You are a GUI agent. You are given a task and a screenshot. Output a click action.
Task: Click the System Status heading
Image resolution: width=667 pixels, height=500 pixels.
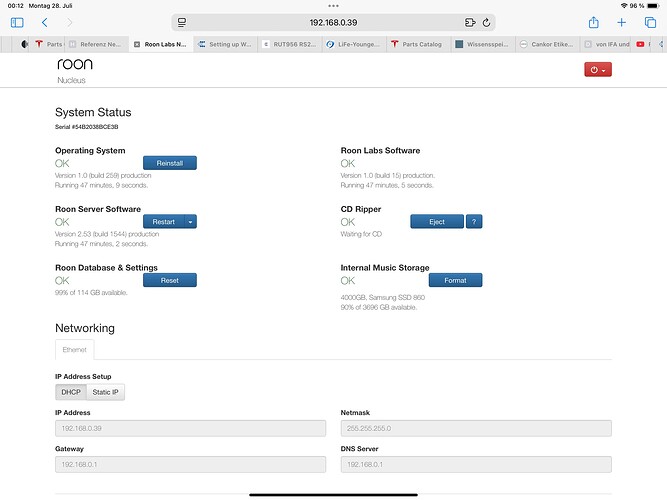93,112
